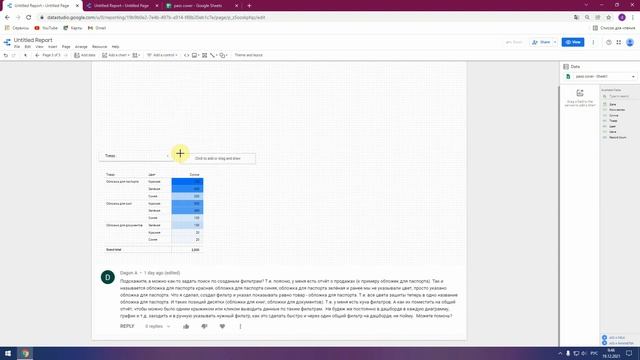Expand the replies list under comment
640x360 pixels.
pos(158,327)
